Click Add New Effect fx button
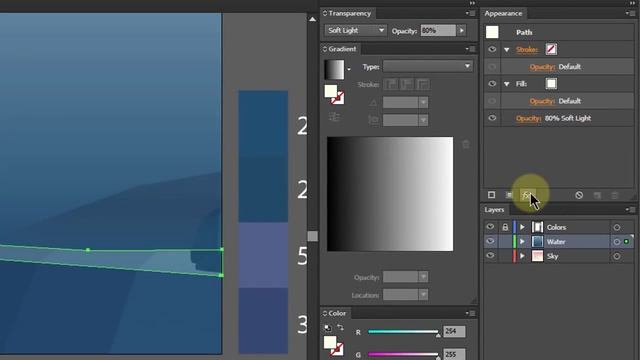The image size is (640, 360). [527, 195]
